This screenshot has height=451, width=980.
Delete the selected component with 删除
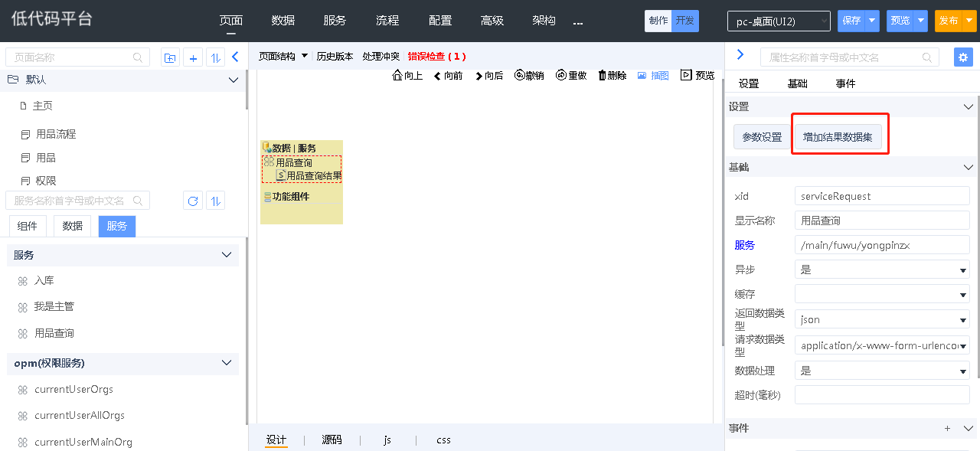612,75
